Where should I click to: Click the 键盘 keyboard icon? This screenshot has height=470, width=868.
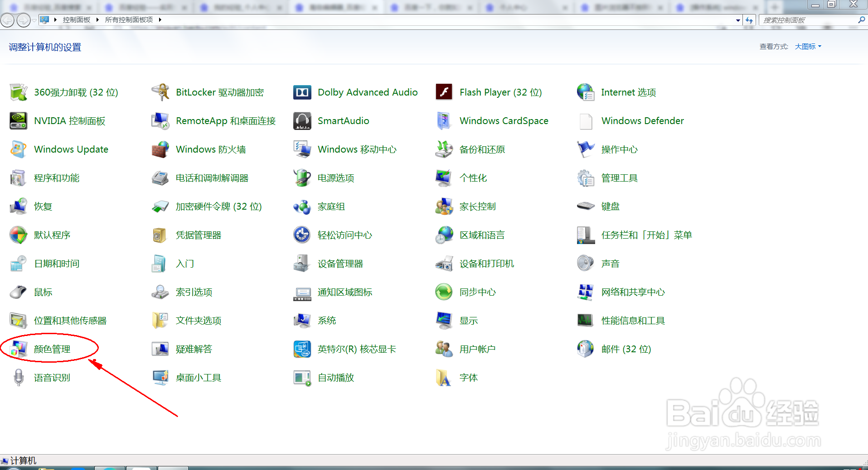tap(586, 206)
